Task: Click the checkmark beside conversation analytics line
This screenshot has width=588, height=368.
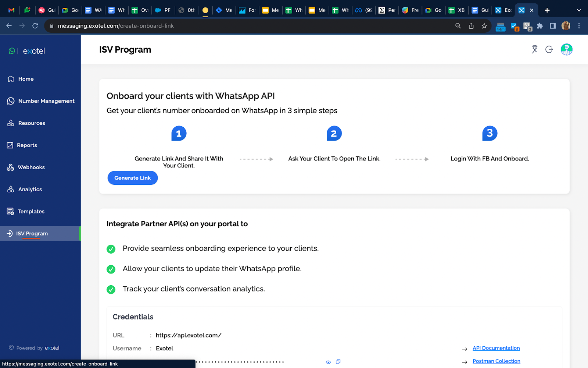Action: tap(111, 290)
